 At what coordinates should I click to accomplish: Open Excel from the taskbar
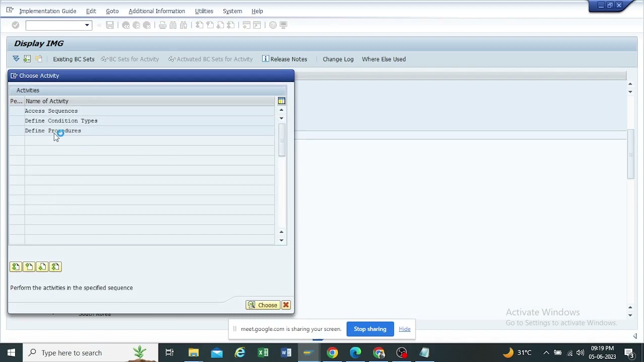[x=263, y=352]
